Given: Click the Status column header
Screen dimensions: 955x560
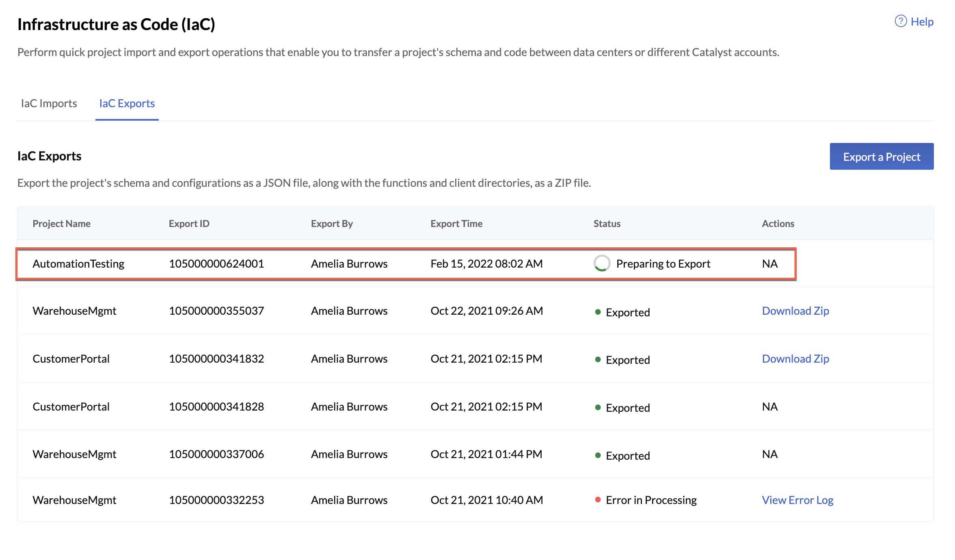Looking at the screenshot, I should click(607, 223).
